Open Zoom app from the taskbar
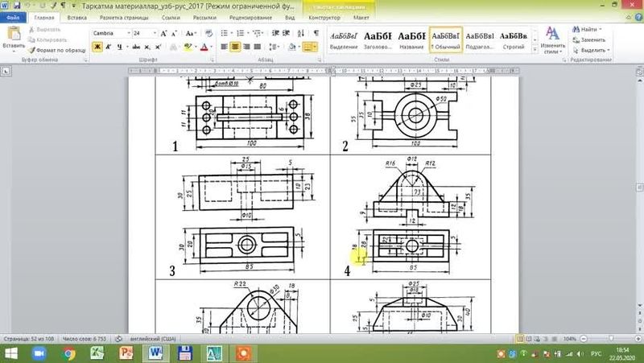The image size is (644, 363). click(x=39, y=353)
